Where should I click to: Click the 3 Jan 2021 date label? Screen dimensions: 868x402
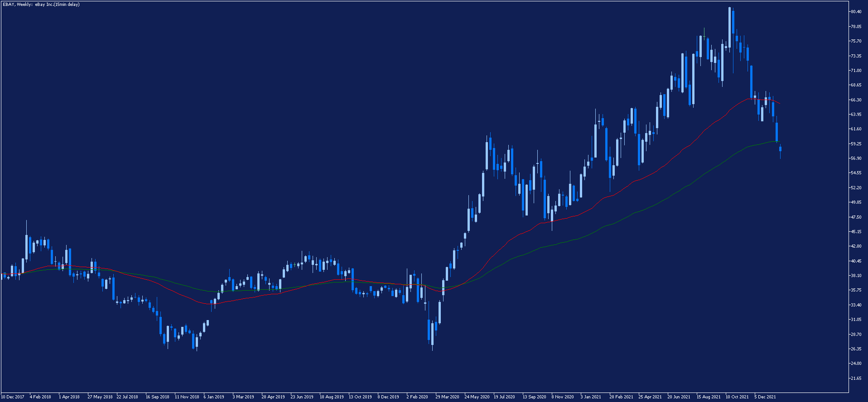coord(591,397)
